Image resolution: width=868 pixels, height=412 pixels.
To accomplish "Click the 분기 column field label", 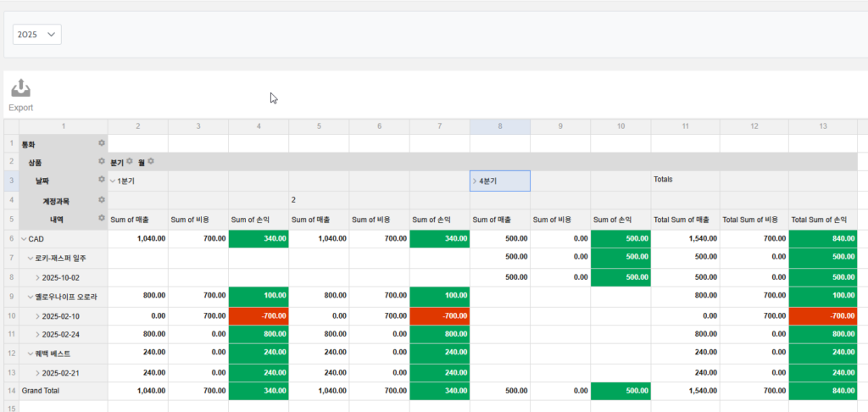I will click(117, 162).
